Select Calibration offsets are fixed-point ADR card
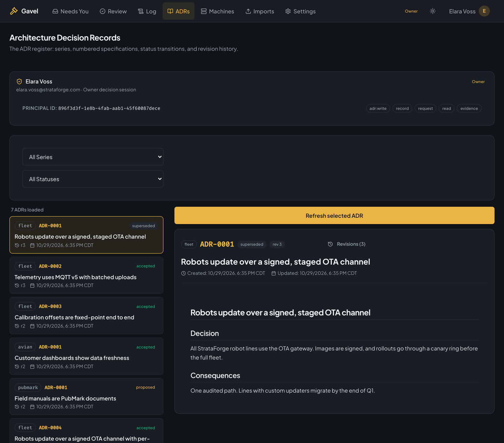Screen dimensions: 504x443 (86, 316)
